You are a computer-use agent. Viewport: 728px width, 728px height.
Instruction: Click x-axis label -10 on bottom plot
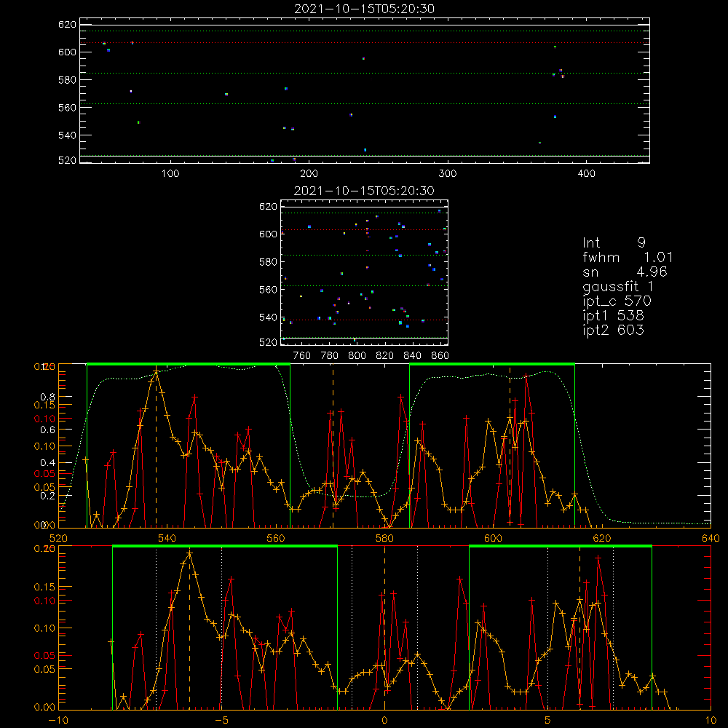pyautogui.click(x=58, y=721)
